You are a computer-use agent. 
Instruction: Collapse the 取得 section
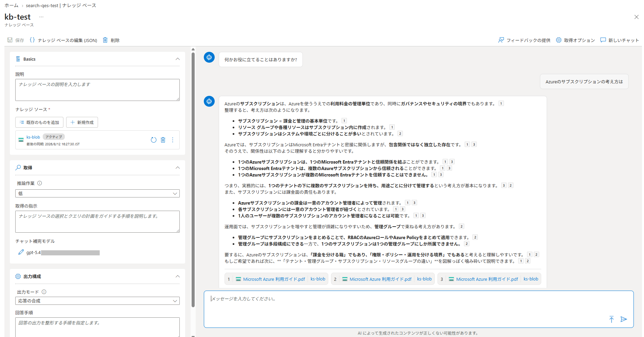click(x=177, y=168)
